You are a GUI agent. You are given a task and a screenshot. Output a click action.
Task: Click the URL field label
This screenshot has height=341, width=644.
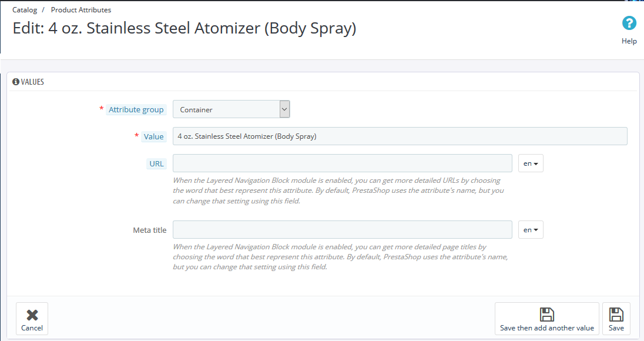coord(156,163)
